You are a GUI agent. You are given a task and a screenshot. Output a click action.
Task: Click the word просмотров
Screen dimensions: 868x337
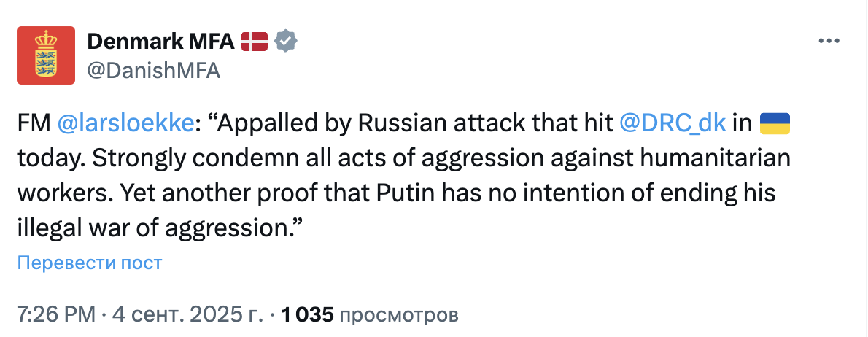(400, 314)
